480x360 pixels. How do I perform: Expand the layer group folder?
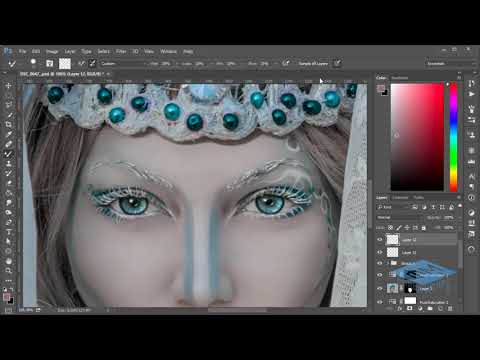click(388, 263)
